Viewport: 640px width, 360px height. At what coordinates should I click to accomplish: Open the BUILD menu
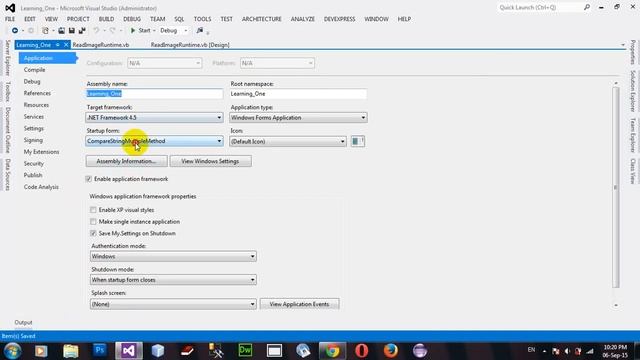(x=106, y=19)
